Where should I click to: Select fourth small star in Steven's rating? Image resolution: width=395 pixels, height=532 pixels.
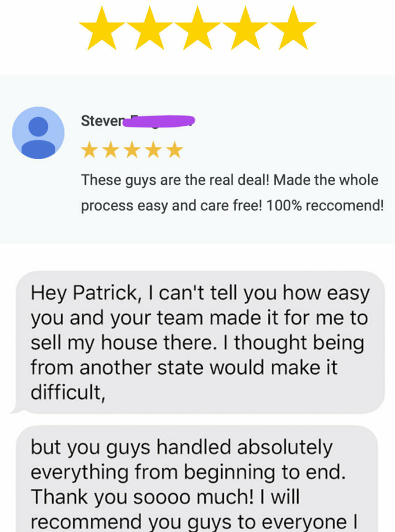click(153, 150)
